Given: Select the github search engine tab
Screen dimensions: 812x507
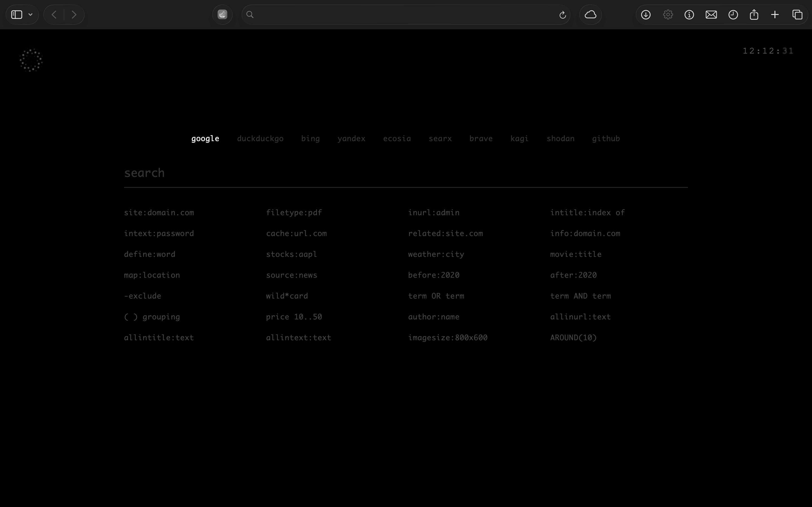Looking at the screenshot, I should (606, 139).
